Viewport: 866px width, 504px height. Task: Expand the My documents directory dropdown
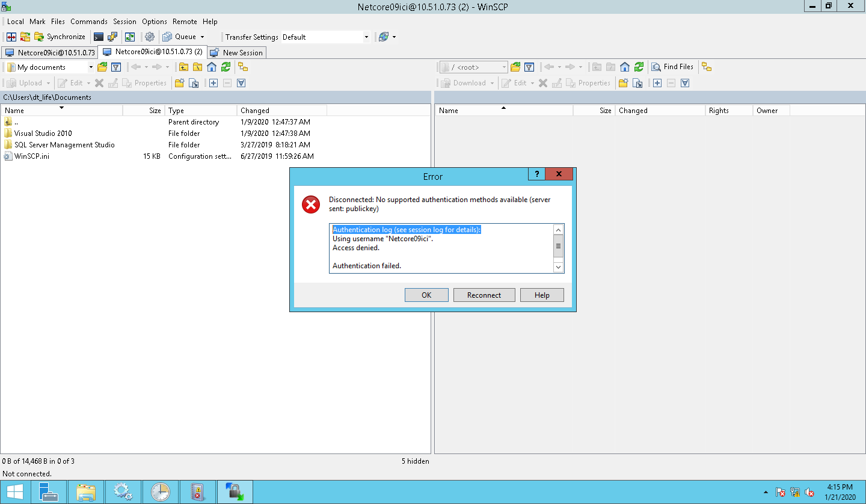(x=91, y=67)
